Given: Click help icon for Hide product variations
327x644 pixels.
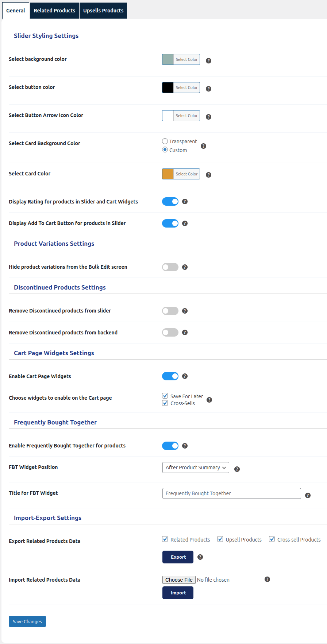Looking at the screenshot, I should tap(185, 267).
